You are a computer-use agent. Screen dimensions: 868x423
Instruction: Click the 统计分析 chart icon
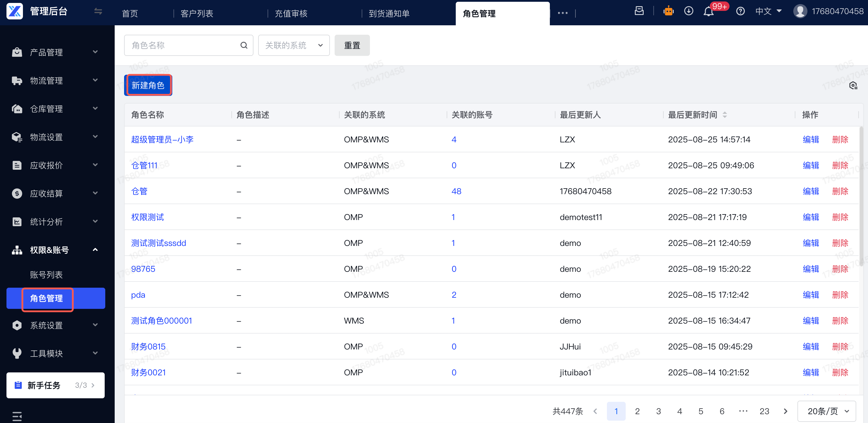17,222
